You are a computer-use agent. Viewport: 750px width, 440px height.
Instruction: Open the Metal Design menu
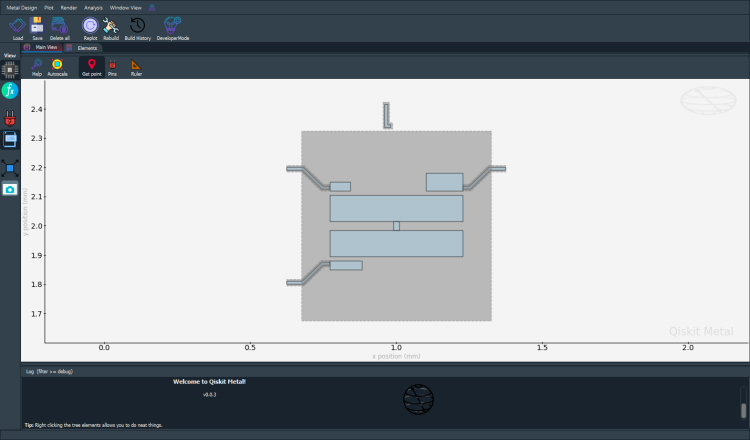pos(22,8)
